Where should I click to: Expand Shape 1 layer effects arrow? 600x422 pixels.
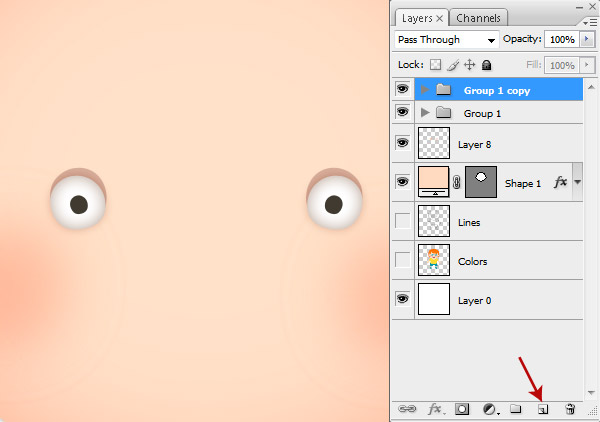[x=577, y=182]
